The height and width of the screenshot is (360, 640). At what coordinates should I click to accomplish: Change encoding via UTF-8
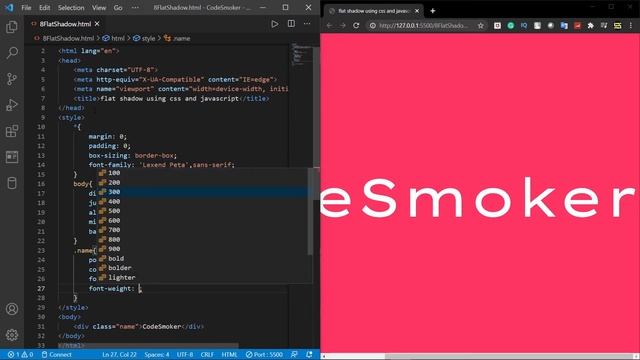click(x=185, y=354)
